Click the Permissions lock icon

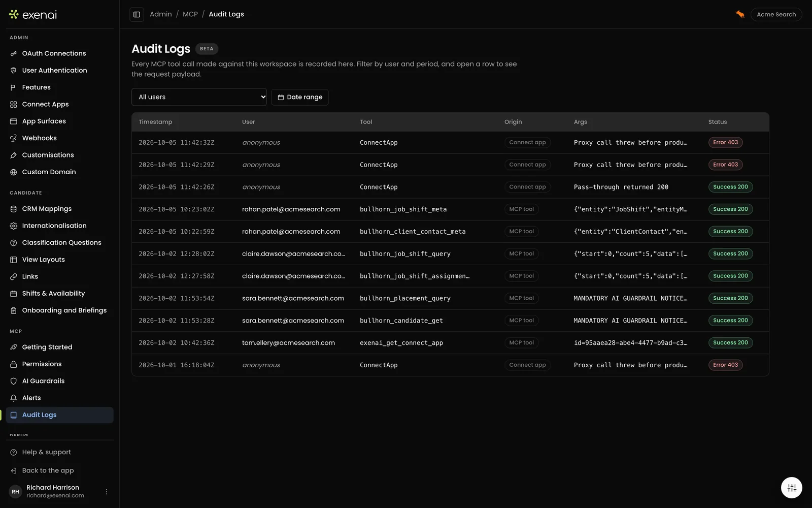[14, 364]
